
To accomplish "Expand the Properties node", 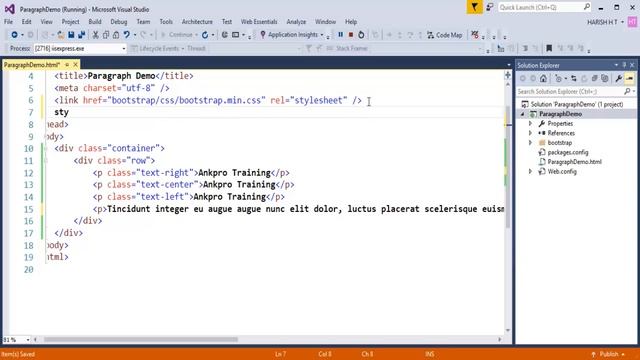I will point(531,123).
